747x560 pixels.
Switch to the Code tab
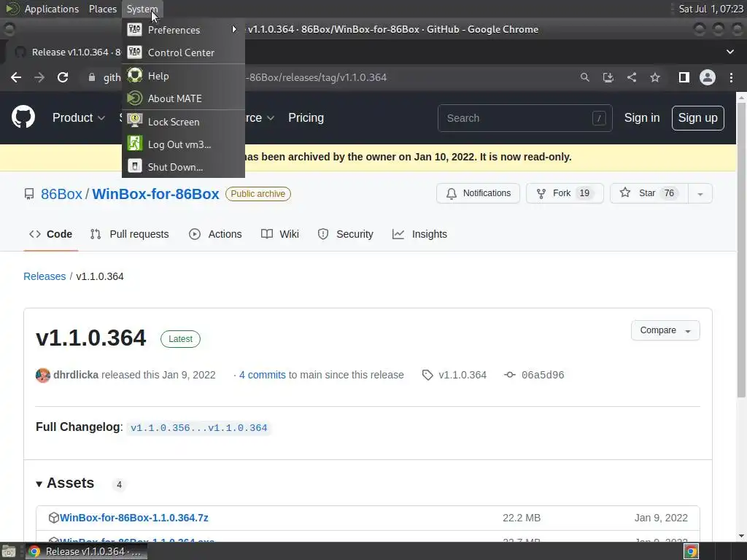point(50,234)
